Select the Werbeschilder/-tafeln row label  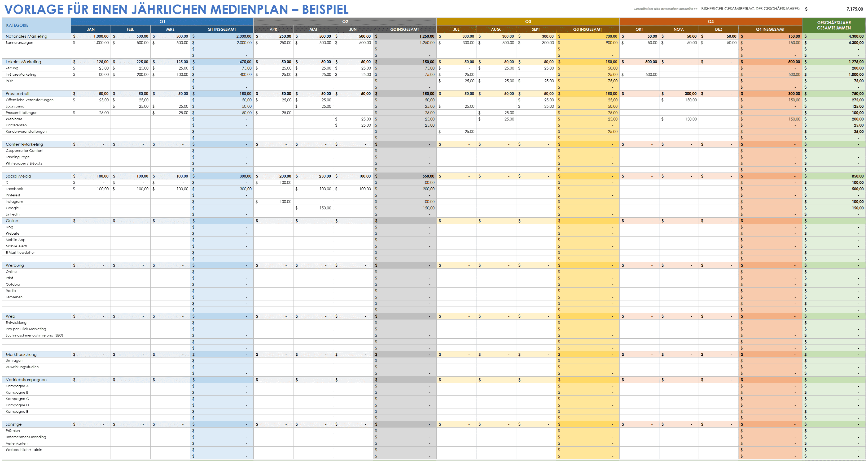point(24,450)
